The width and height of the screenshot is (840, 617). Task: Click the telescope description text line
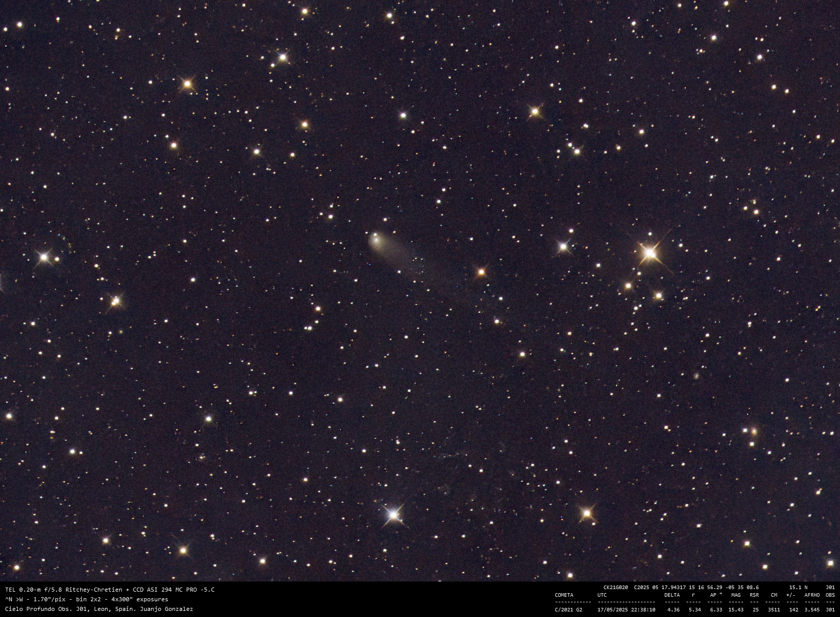pos(110,590)
